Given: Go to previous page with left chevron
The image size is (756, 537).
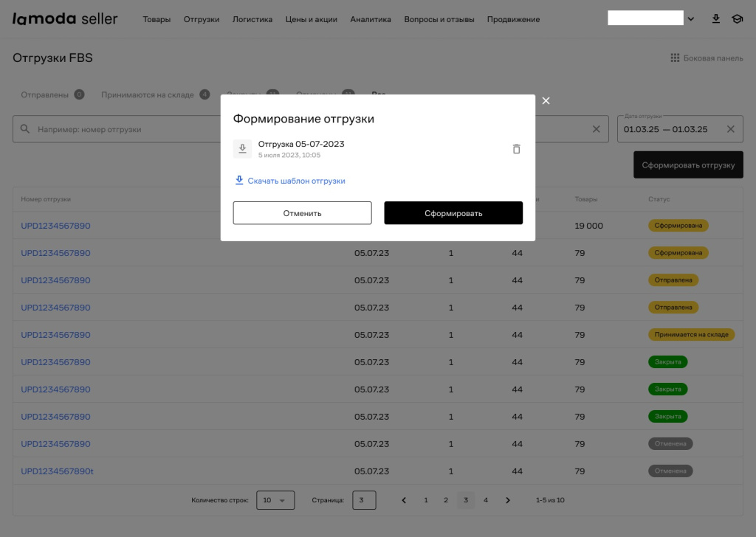Looking at the screenshot, I should (404, 500).
